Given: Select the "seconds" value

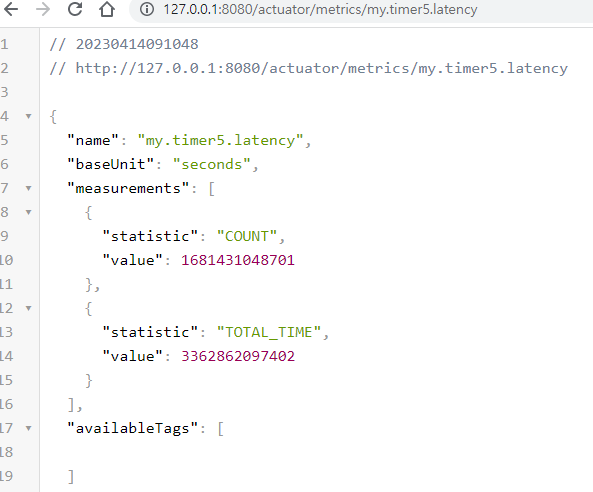Looking at the screenshot, I should [x=211, y=164].
